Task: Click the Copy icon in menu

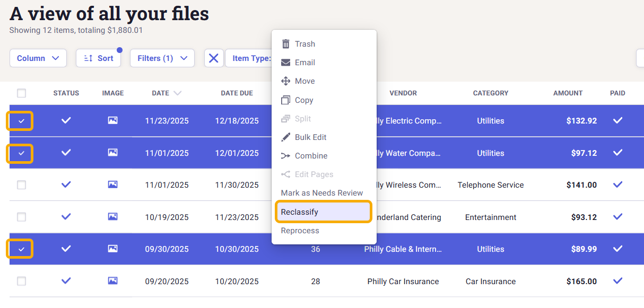Action: (x=286, y=100)
